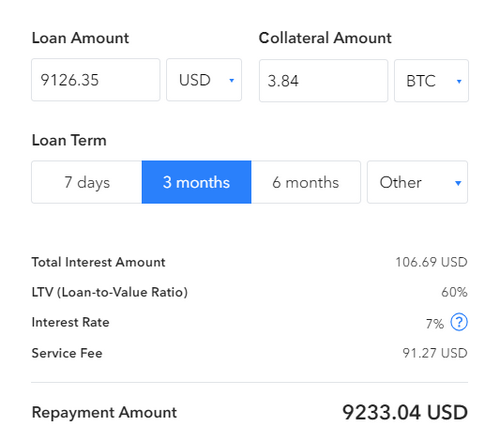500x442 pixels.
Task: Click the blue arrow in USD selector
Action: tap(232, 80)
